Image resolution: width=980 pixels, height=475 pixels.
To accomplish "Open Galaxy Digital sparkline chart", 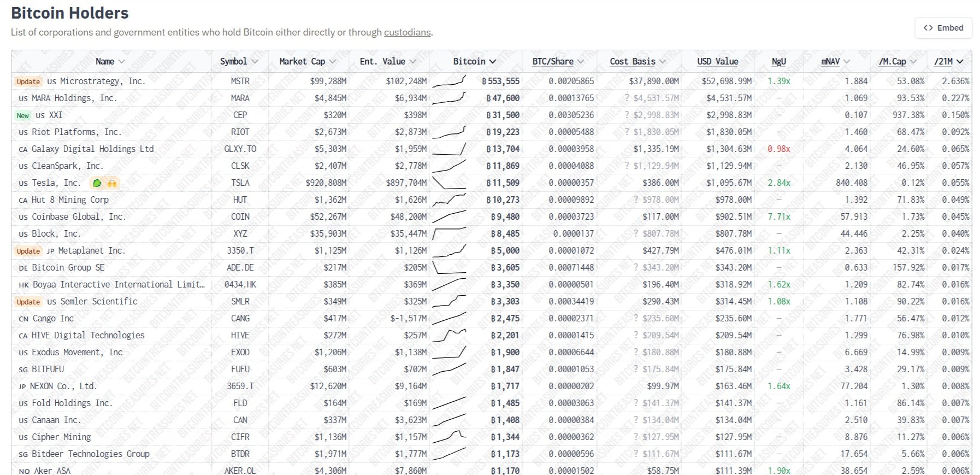I will [449, 149].
